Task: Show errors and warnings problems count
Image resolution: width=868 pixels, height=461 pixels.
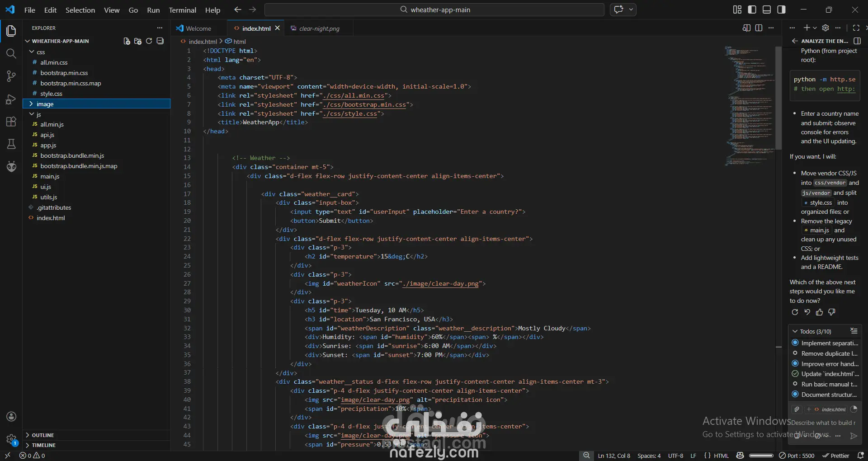Action: [x=32, y=456]
